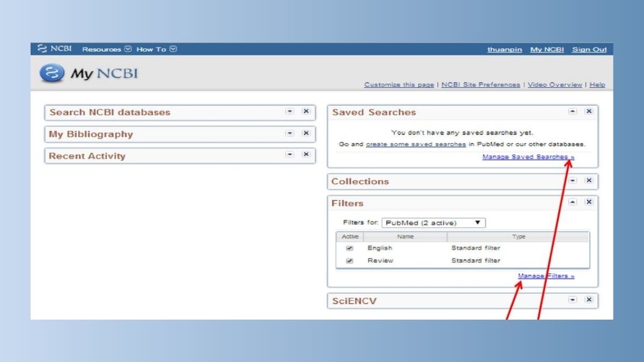Expand the Recent Activity panel

tap(290, 154)
